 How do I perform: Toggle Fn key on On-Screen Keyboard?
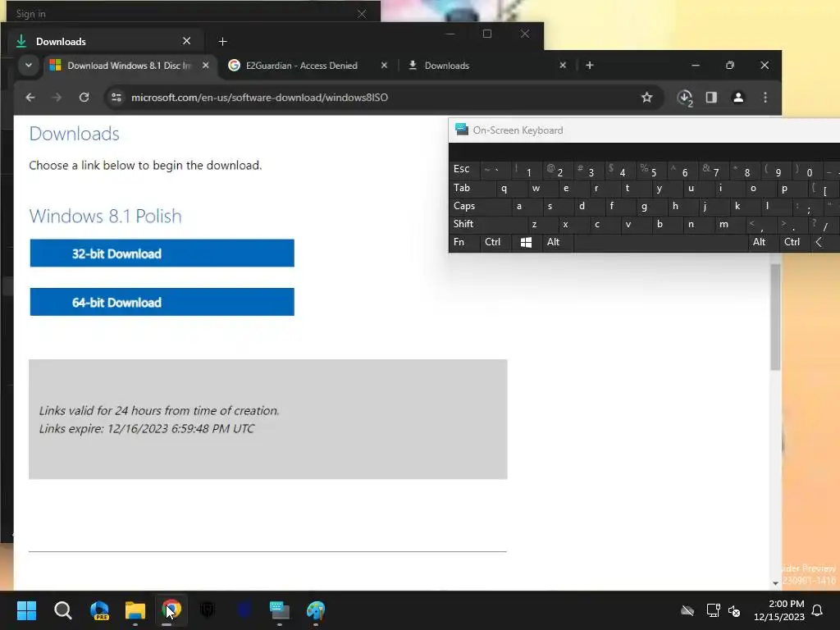(x=464, y=242)
